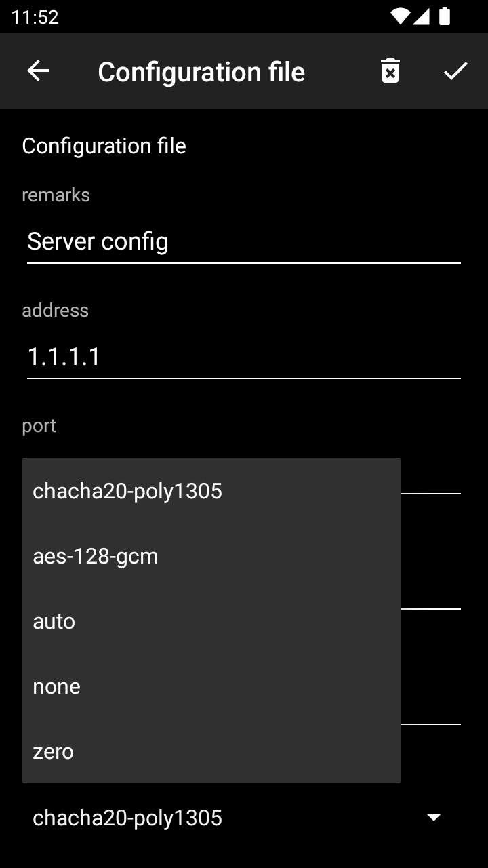The image size is (488, 868).
Task: Click the dropdown arrow of the bottom spinner
Action: click(434, 818)
